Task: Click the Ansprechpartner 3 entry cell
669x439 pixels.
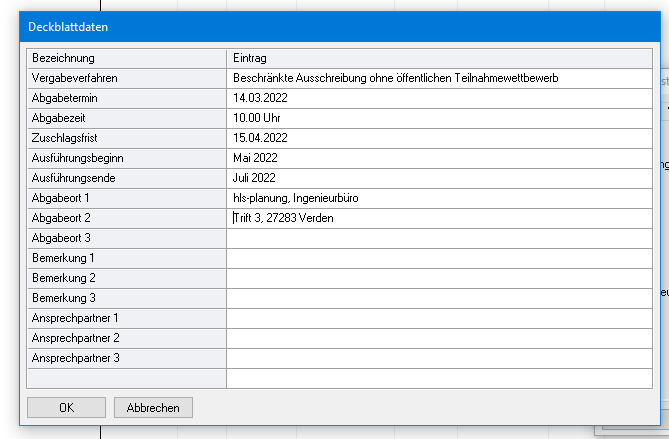Action: (438, 358)
